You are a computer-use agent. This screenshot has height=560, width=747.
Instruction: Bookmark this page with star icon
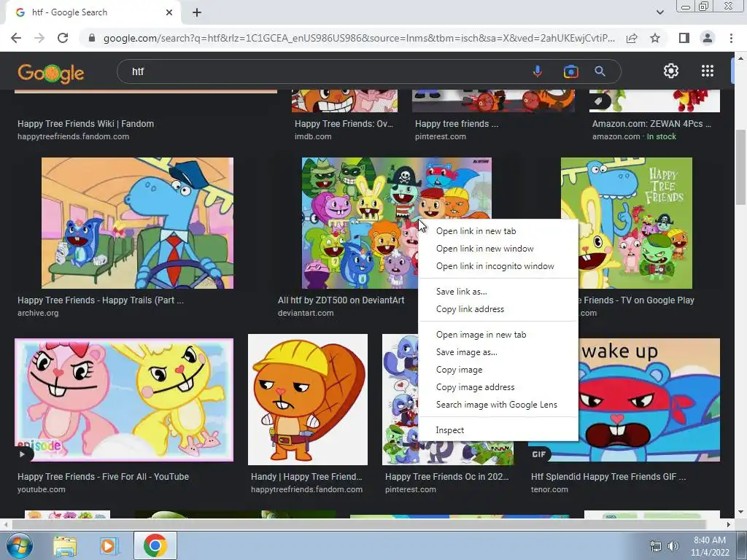655,38
